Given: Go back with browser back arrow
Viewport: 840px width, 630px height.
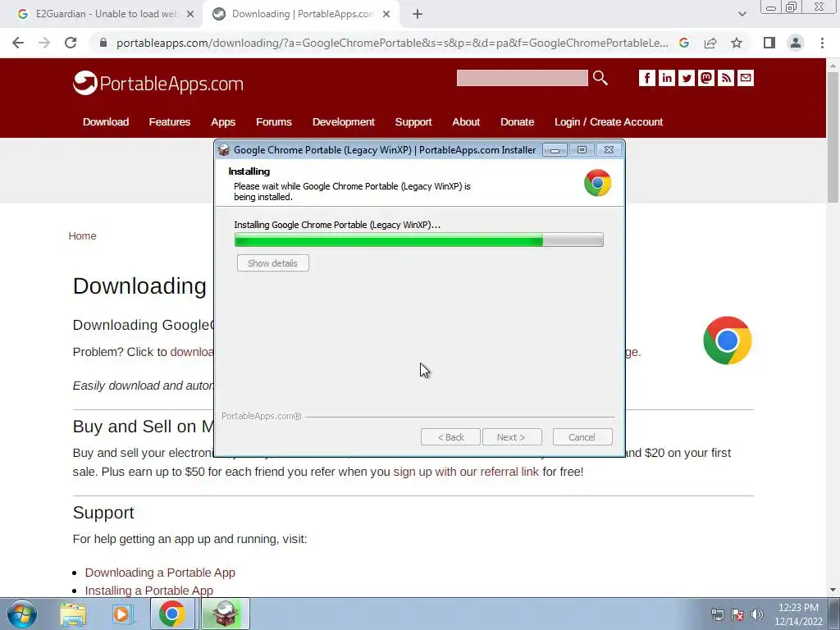Looking at the screenshot, I should (x=18, y=43).
